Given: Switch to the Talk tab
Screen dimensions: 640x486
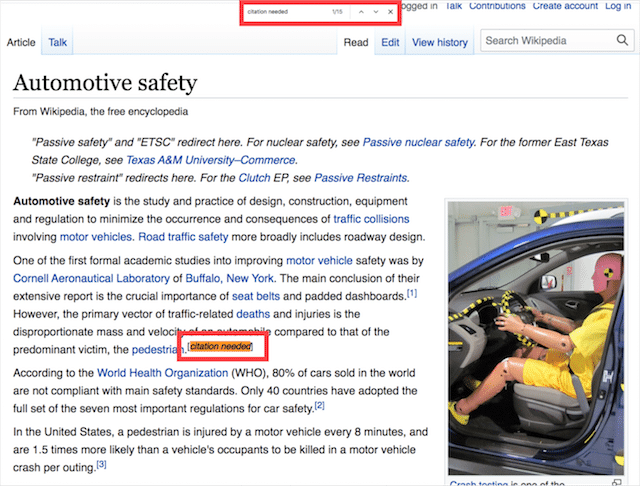Looking at the screenshot, I should coord(58,42).
